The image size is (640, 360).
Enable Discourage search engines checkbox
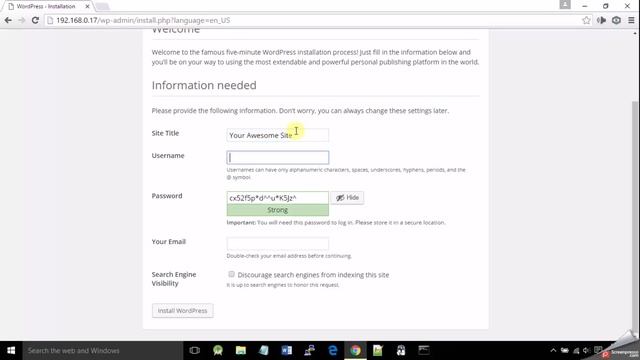[x=231, y=274]
